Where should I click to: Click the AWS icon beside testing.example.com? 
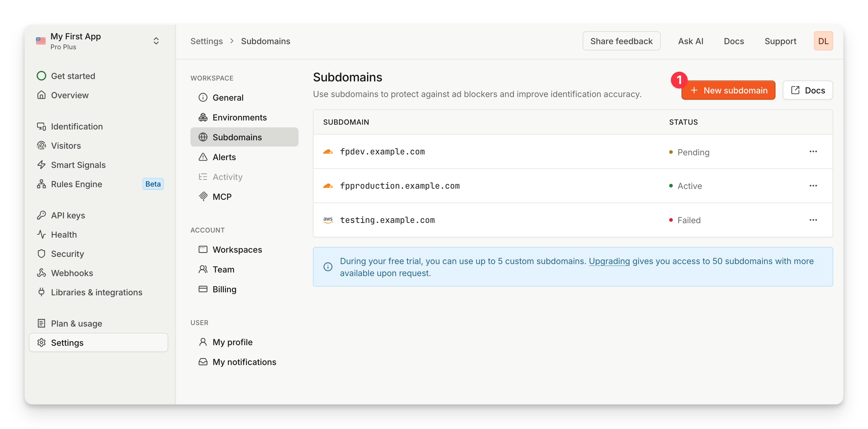(327, 220)
